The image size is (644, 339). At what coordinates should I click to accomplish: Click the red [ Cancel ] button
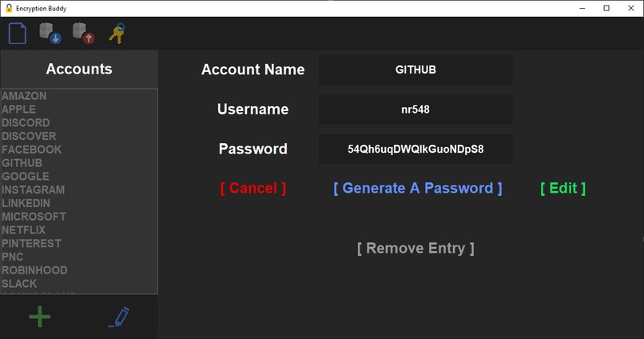click(x=253, y=188)
